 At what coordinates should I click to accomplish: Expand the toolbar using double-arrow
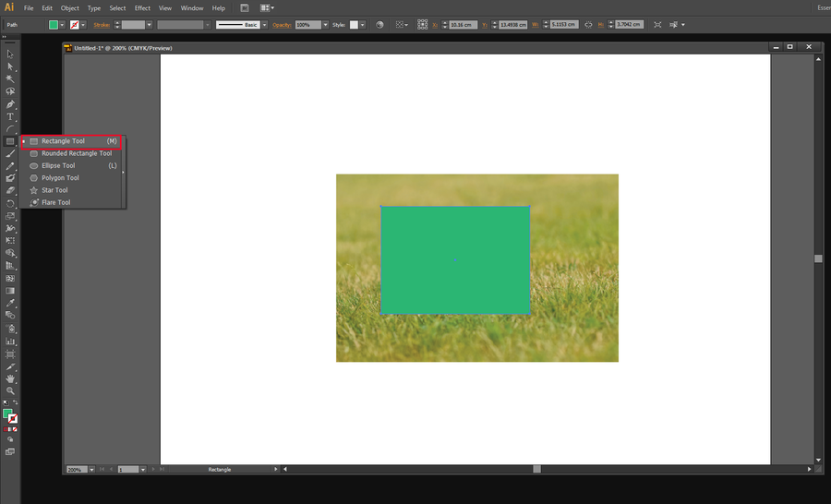[5, 37]
